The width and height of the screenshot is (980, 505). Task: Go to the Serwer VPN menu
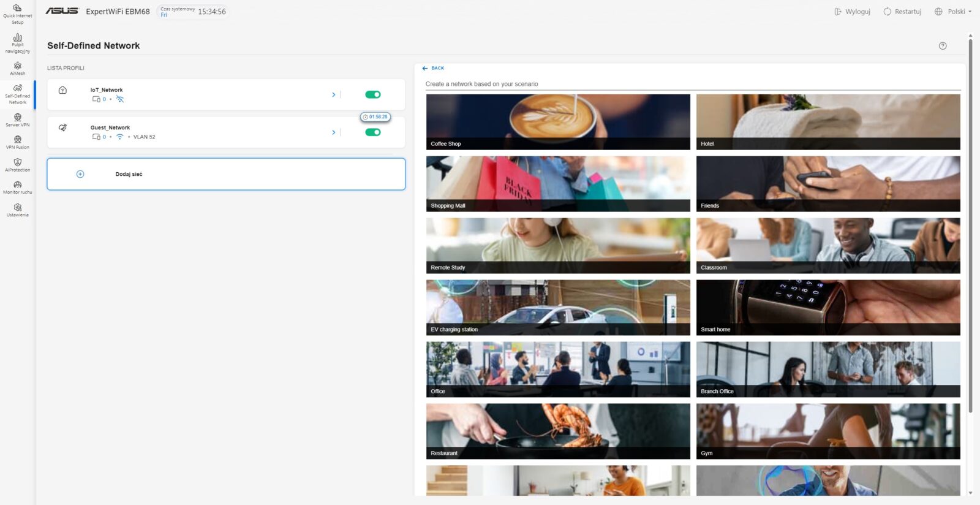click(17, 120)
